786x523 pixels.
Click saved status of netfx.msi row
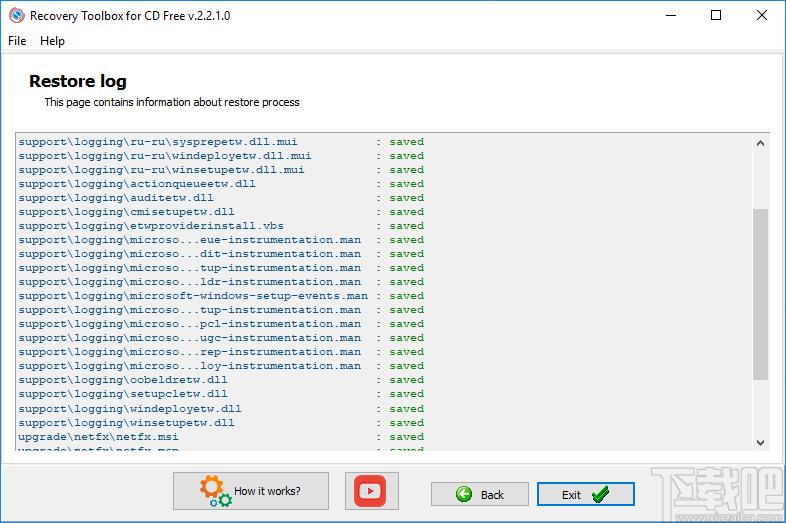coord(407,437)
